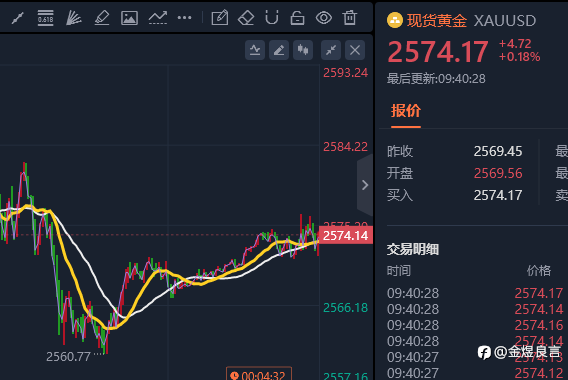Toggle drawings visibility eye icon
This screenshot has width=568, height=380.
click(x=323, y=18)
